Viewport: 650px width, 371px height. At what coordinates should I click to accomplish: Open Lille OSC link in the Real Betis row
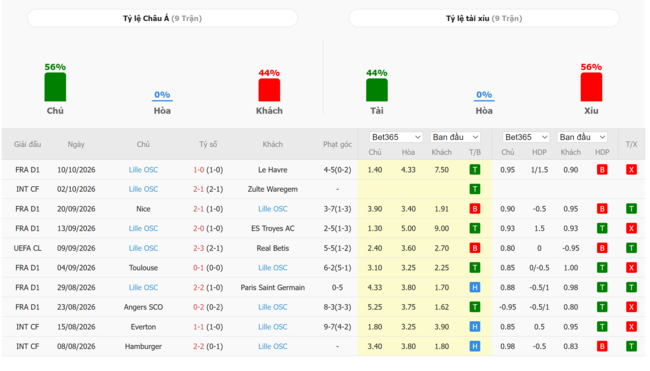tap(143, 248)
